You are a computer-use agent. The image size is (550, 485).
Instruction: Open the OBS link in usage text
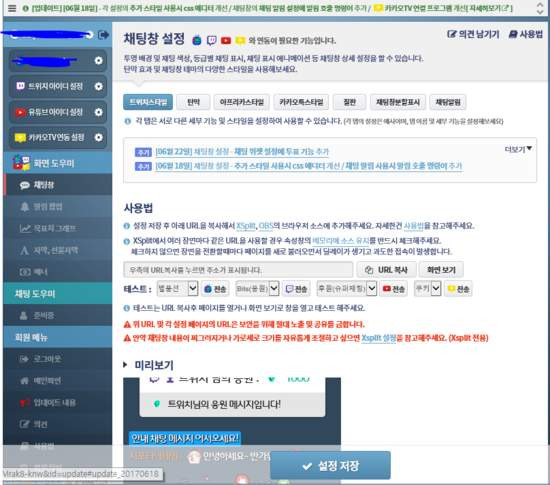[x=266, y=226]
